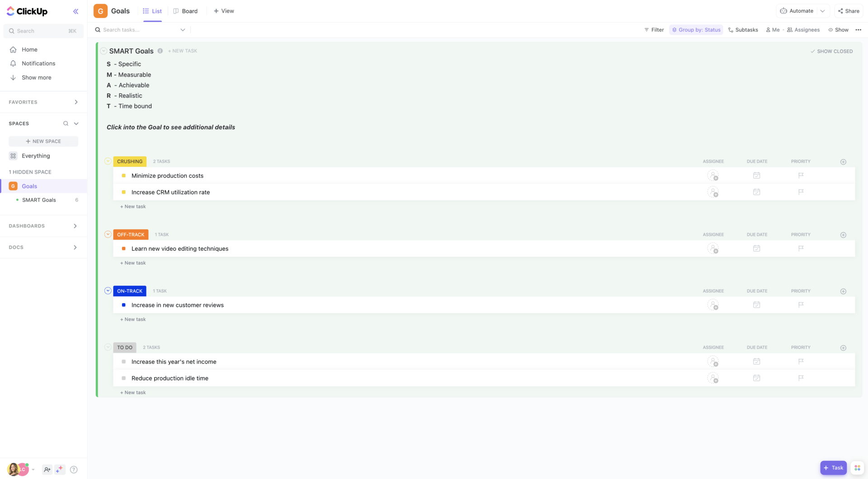
Task: Collapse the Spaces section chevron
Action: point(76,123)
